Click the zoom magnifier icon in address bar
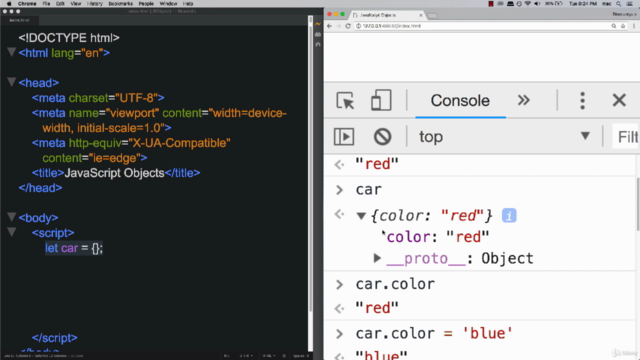 tap(613, 26)
